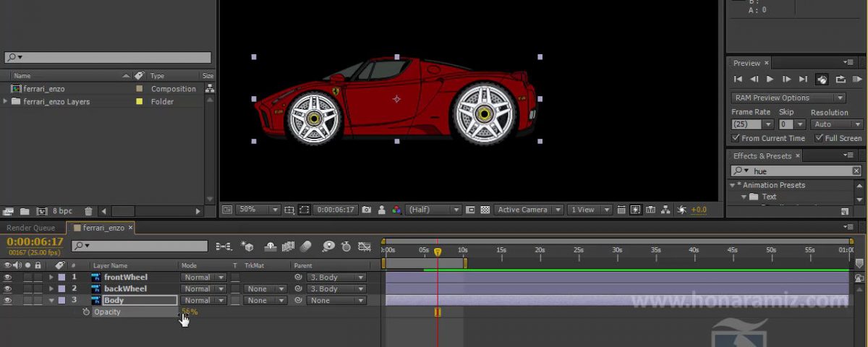The height and width of the screenshot is (347, 868).
Task: Step back one frame in Preview
Action: 754,80
